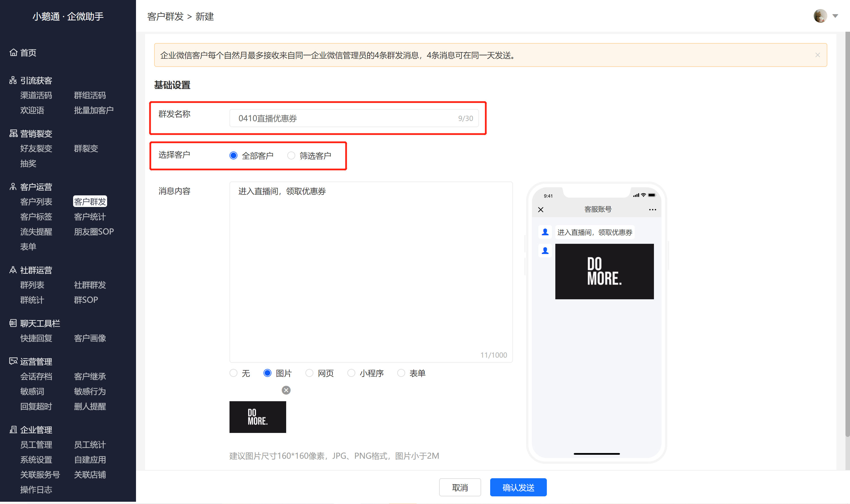Open 社群群发 in the sidebar
Viewport: 850px width, 504px height.
(90, 285)
